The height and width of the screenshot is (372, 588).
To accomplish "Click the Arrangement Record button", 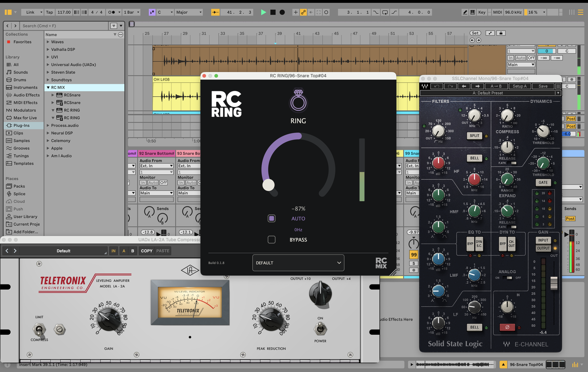I will coord(282,12).
